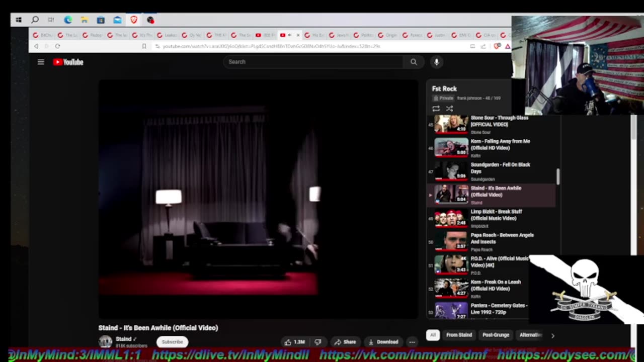Like the Staind video

tap(295, 342)
